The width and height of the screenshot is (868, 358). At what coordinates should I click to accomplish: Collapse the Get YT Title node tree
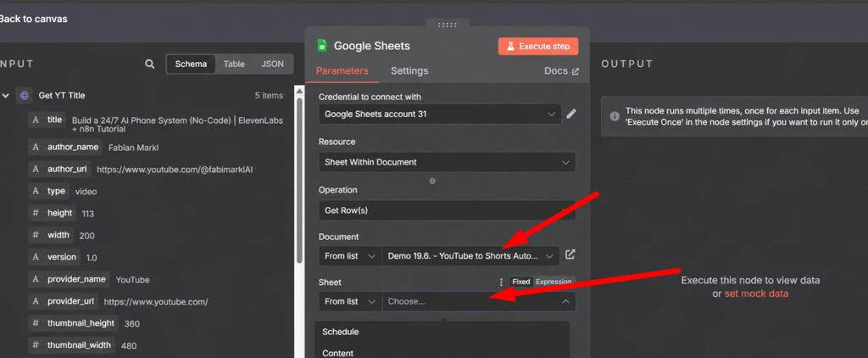pyautogui.click(x=6, y=95)
